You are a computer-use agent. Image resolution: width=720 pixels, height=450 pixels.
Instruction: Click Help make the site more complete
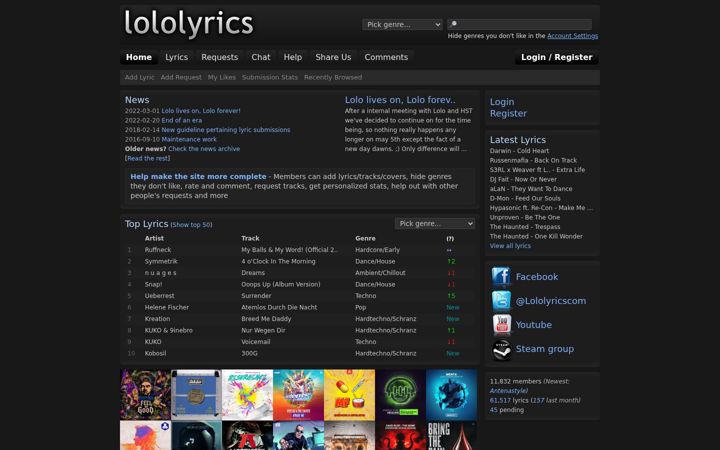coord(198,176)
